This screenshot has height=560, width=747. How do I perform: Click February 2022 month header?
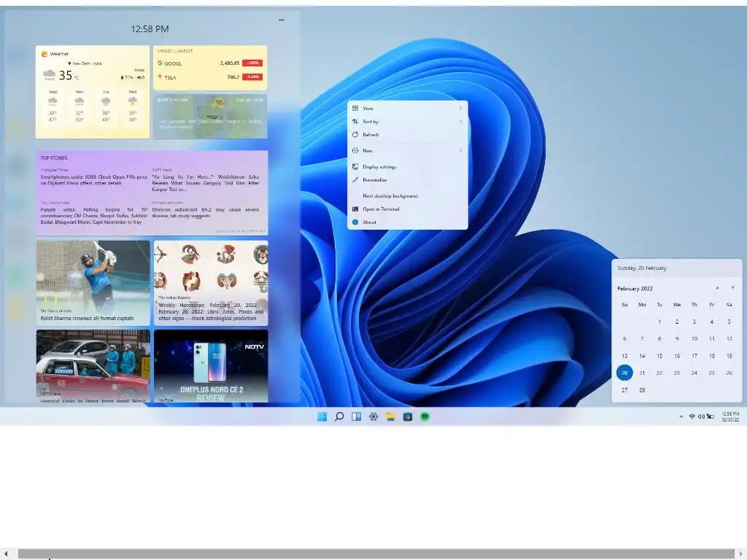pyautogui.click(x=635, y=289)
